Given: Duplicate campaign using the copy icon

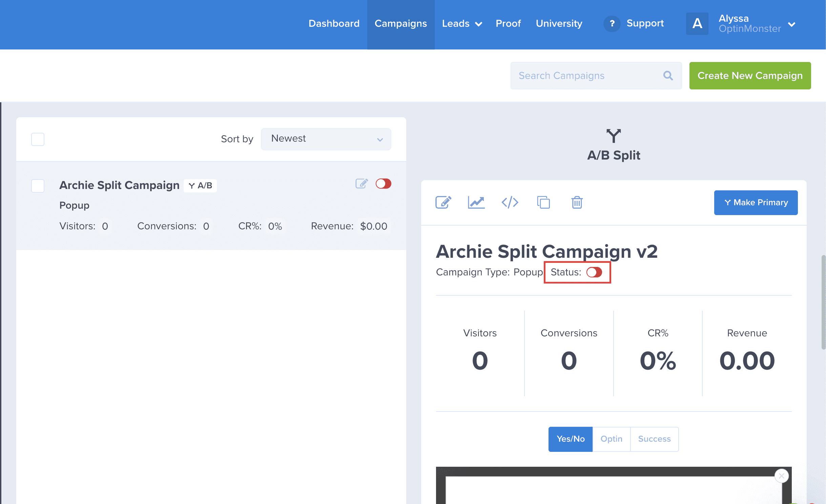Looking at the screenshot, I should pyautogui.click(x=543, y=203).
